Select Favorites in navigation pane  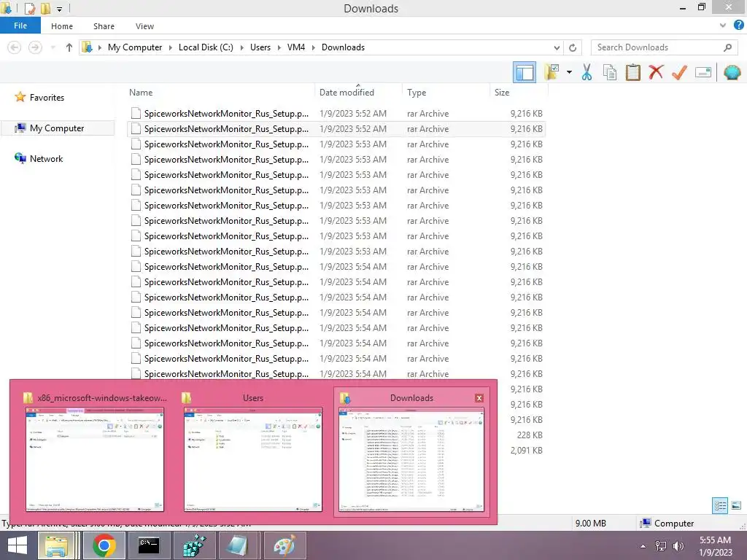pos(47,97)
